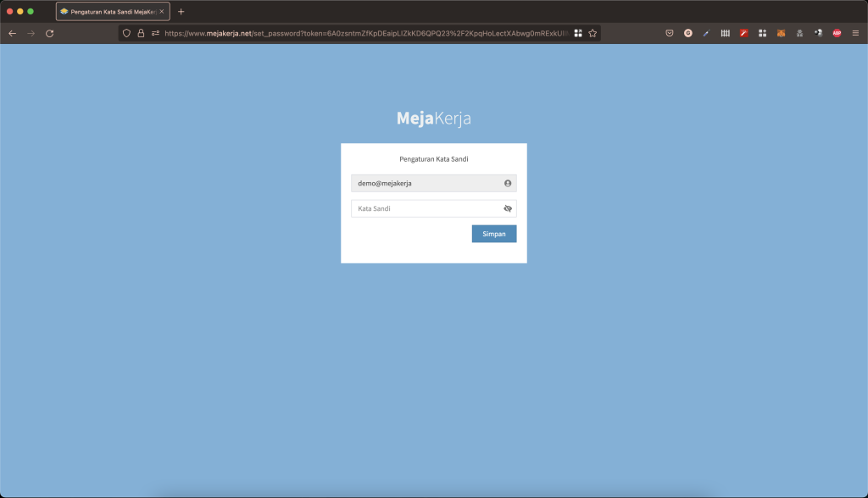Open the Grammarly extension icon
This screenshot has width=868, height=498.
tap(688, 33)
